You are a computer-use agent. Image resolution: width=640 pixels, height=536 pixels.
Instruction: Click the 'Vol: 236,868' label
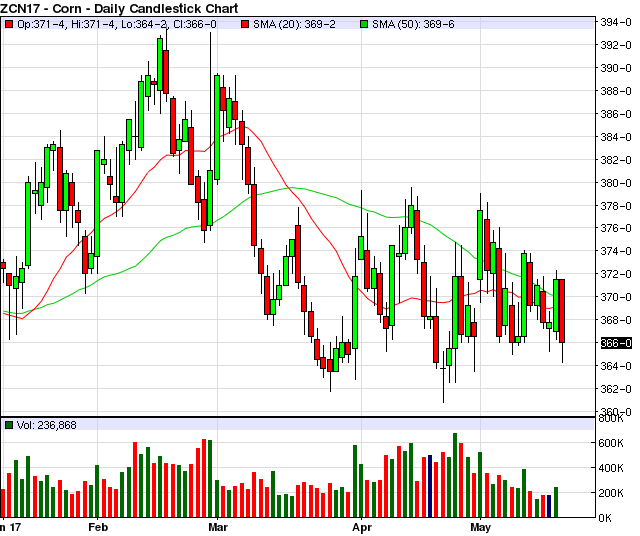tap(47, 425)
